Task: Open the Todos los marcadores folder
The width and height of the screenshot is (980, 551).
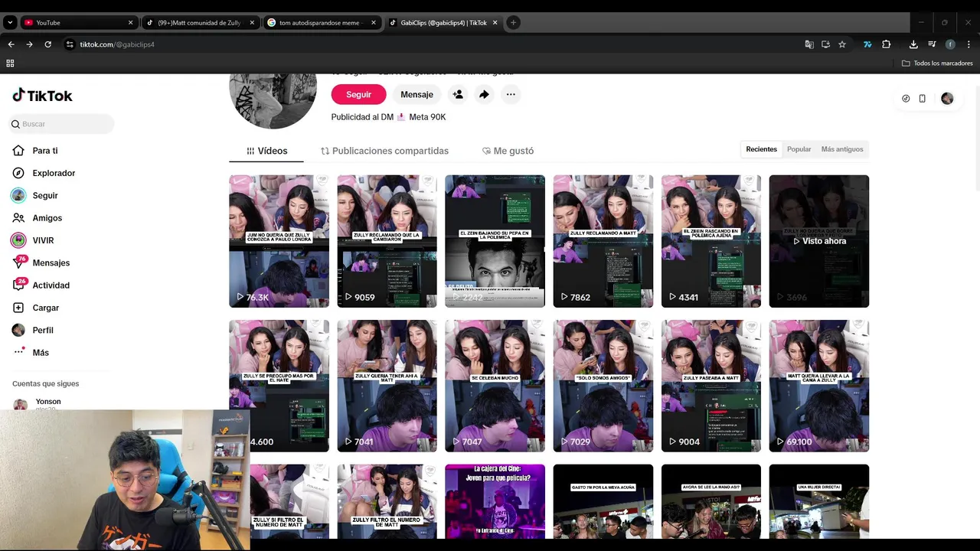Action: (937, 64)
